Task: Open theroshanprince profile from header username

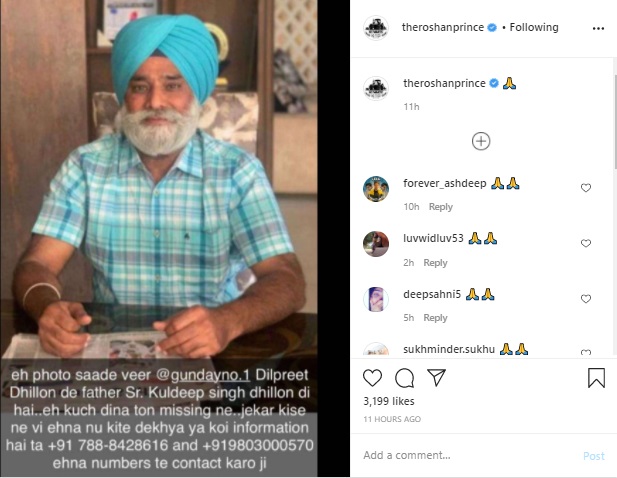Action: (443, 27)
